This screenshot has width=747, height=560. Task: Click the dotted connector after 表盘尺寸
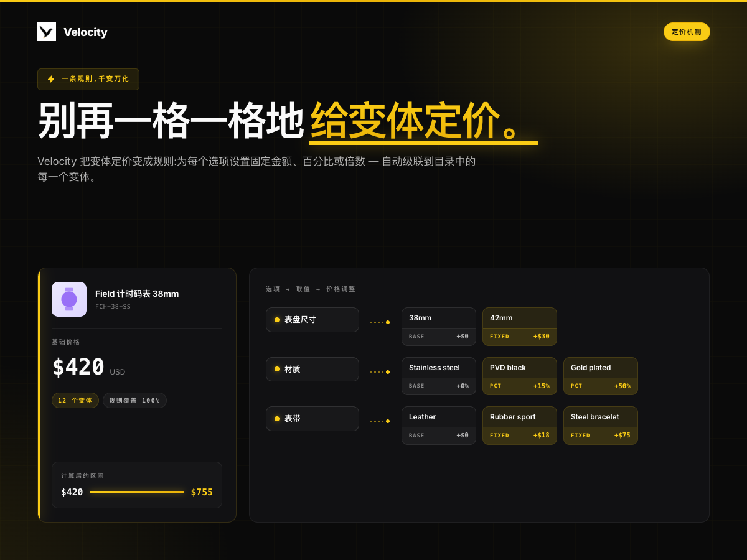click(x=380, y=322)
